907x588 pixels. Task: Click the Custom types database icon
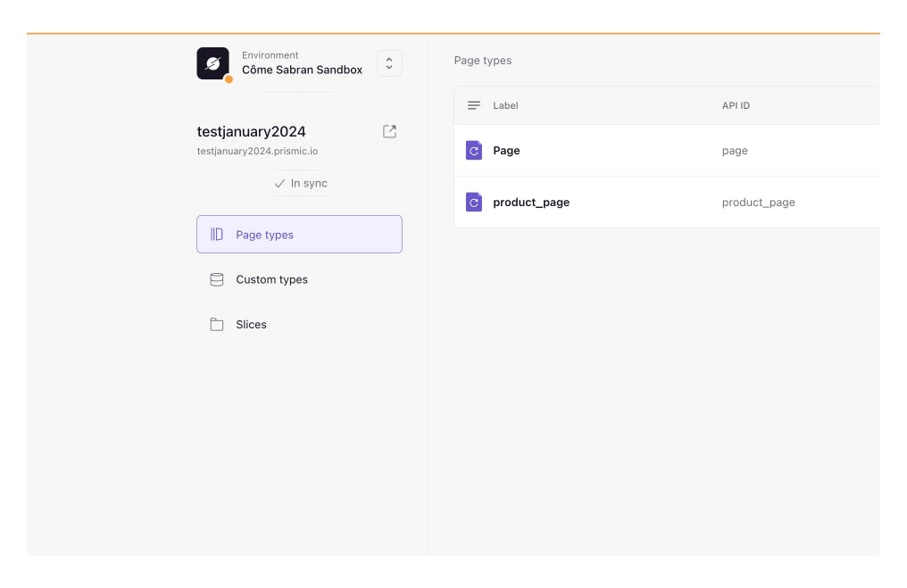point(217,279)
